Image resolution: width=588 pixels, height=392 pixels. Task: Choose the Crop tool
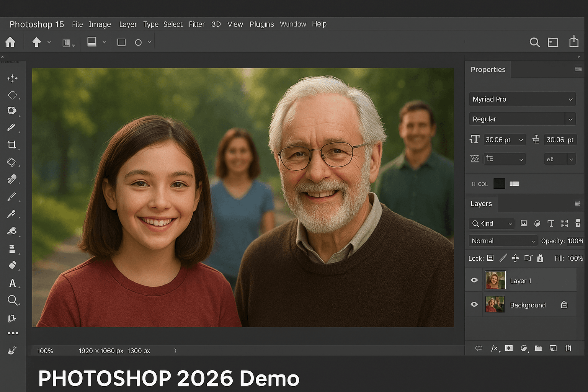pos(12,145)
